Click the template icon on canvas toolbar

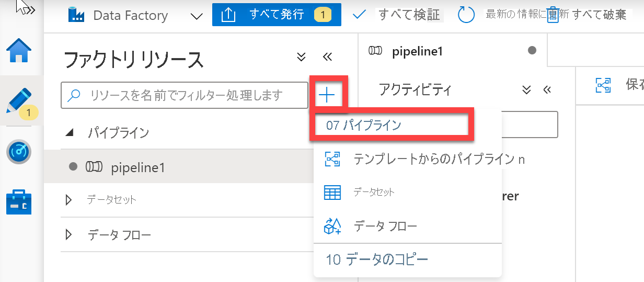[603, 85]
